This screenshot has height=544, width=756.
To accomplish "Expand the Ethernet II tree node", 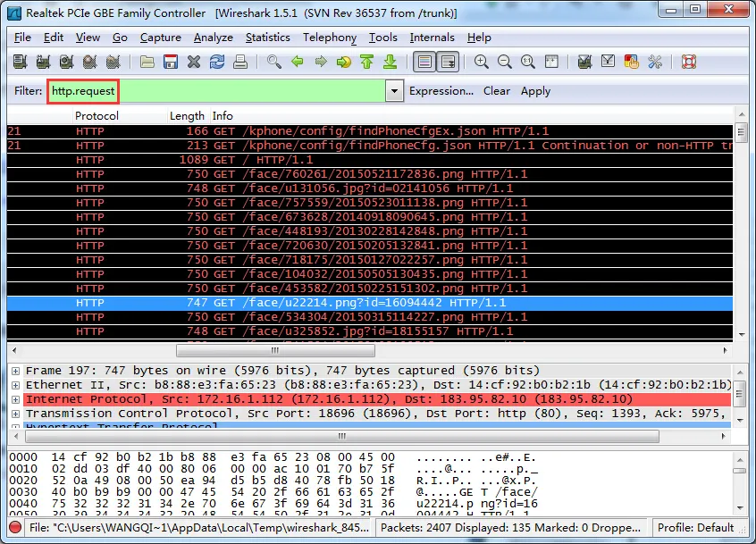I will pos(15,386).
